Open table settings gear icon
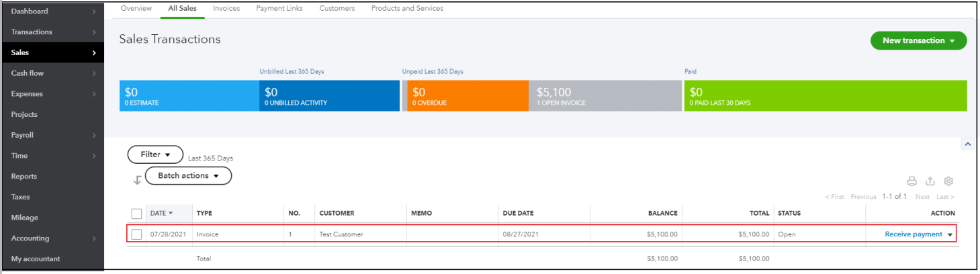This screenshot has width=980, height=274. pos(948,181)
